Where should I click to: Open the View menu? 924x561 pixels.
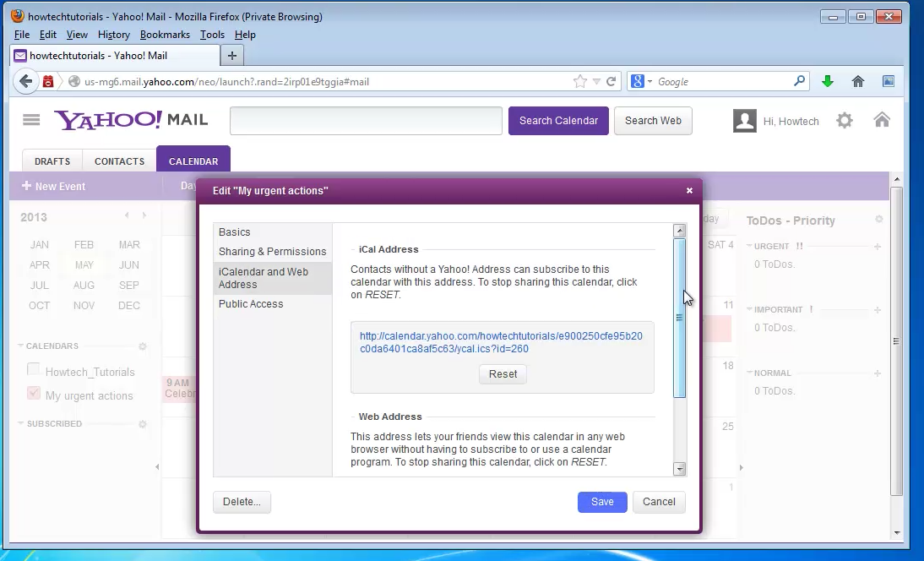[77, 35]
